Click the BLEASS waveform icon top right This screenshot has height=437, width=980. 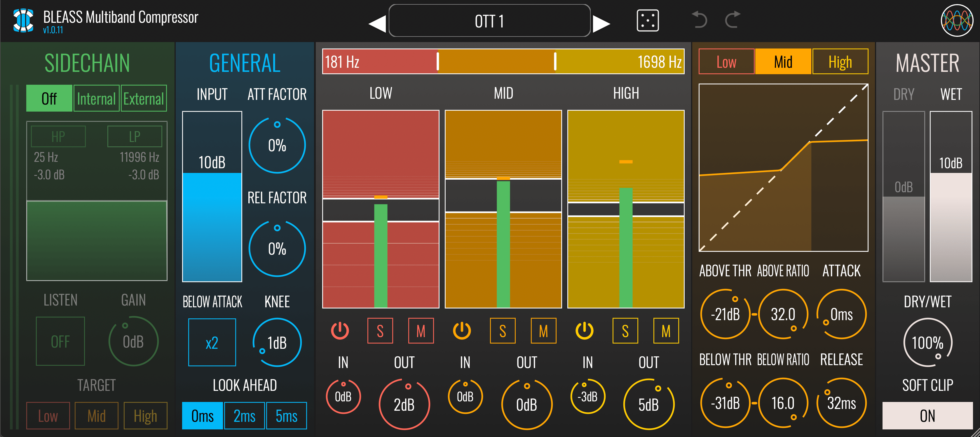[x=958, y=20]
